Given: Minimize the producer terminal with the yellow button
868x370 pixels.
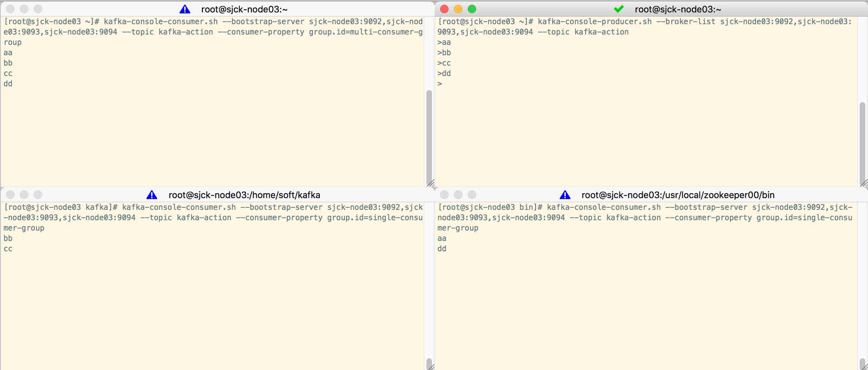Looking at the screenshot, I should click(458, 9).
